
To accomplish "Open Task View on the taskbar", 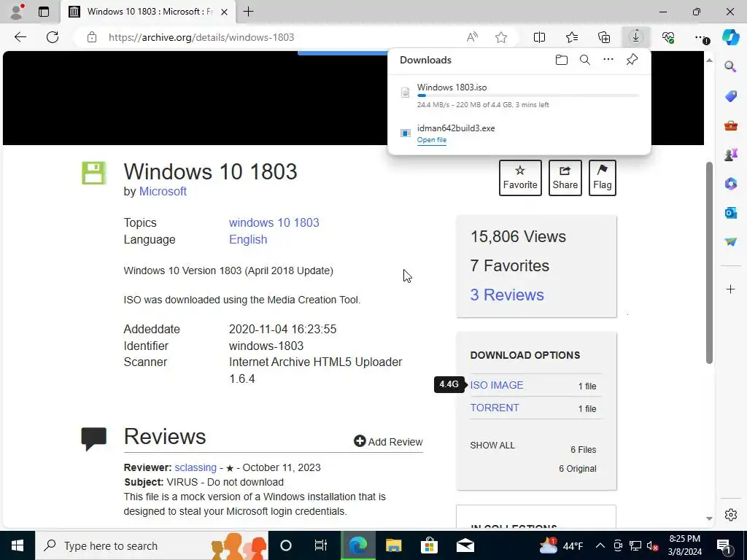I will click(321, 545).
